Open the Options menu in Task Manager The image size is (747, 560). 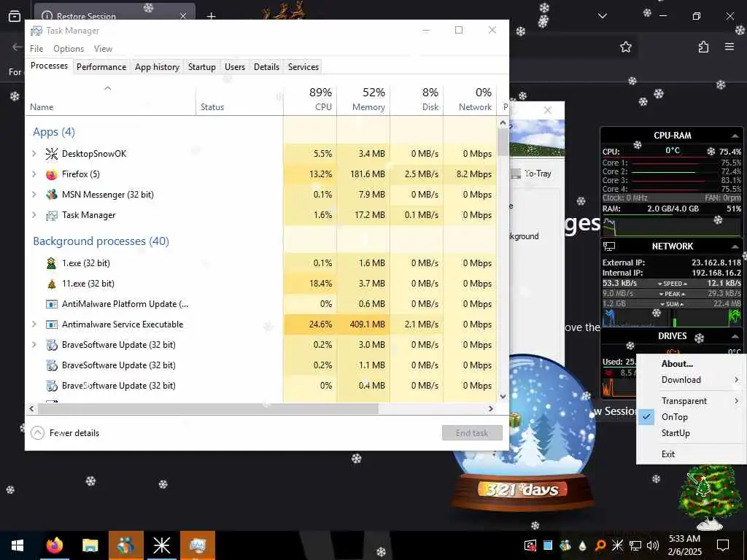click(x=69, y=49)
